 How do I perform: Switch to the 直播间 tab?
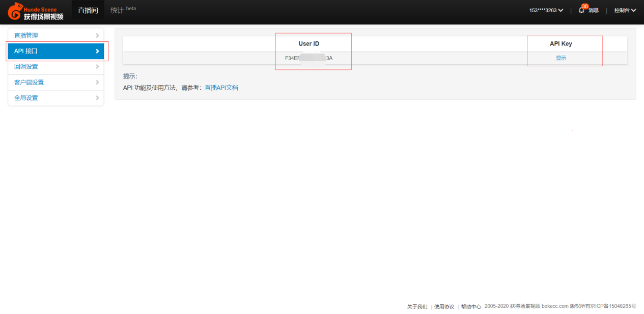88,10
